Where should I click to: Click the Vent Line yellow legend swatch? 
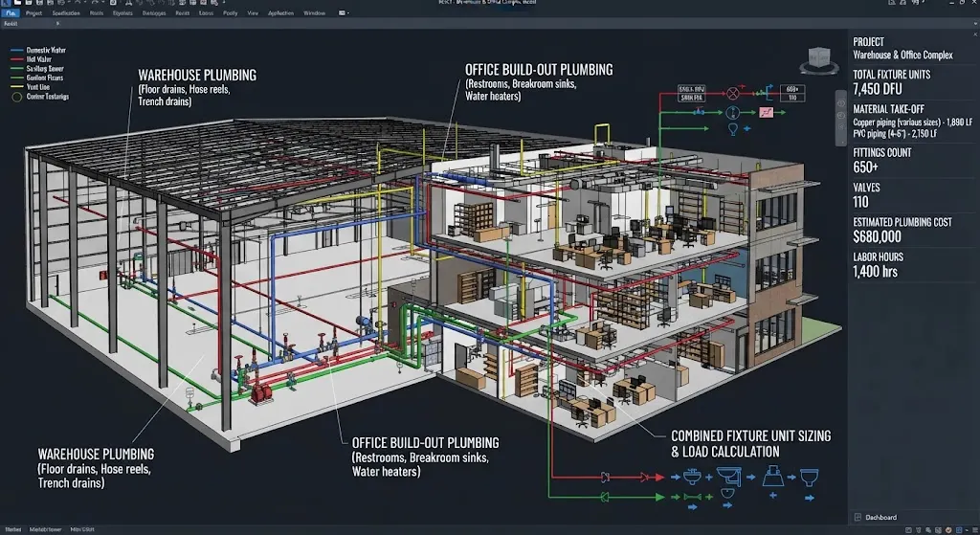[17, 87]
